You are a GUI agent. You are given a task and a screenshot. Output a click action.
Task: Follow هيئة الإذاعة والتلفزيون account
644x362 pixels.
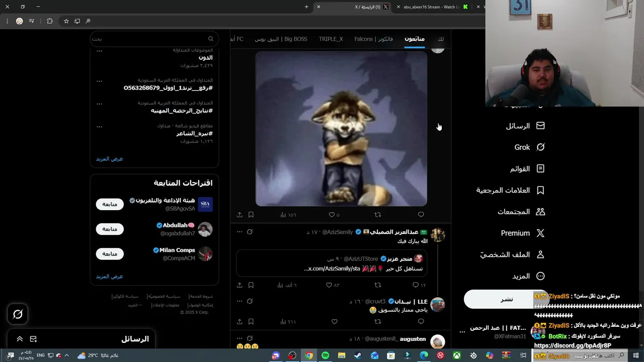(x=110, y=204)
